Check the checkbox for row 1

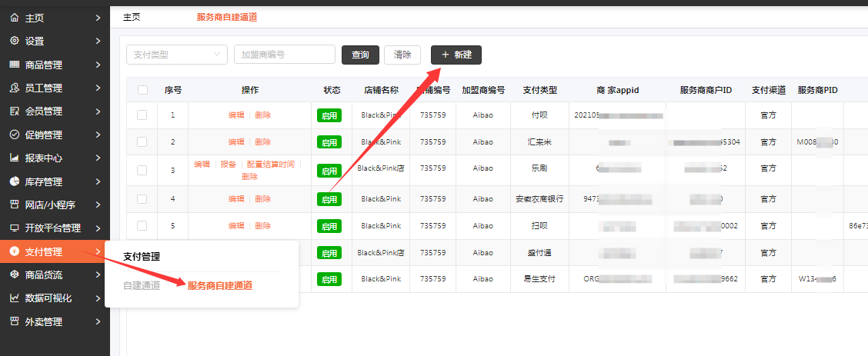tap(142, 115)
